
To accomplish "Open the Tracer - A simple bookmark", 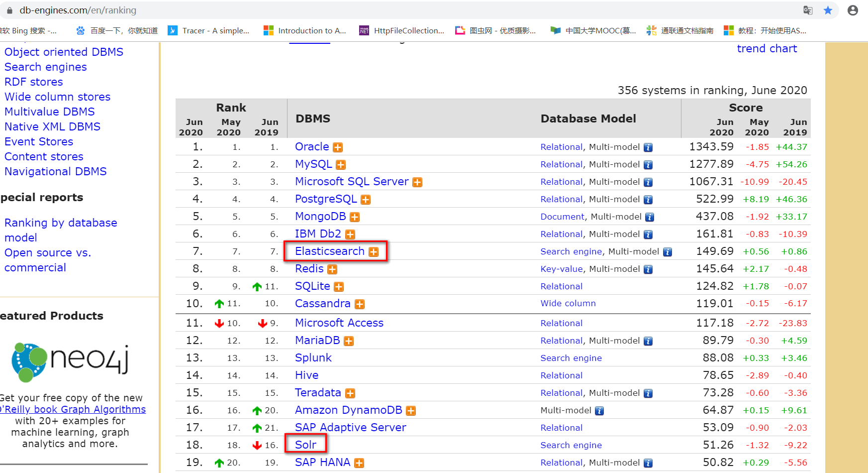I will coord(209,31).
